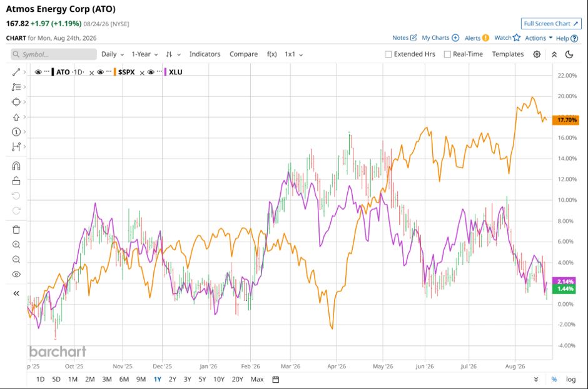This screenshot has width=588, height=389.
Task: Redo the last chart action
Action: [x=16, y=211]
